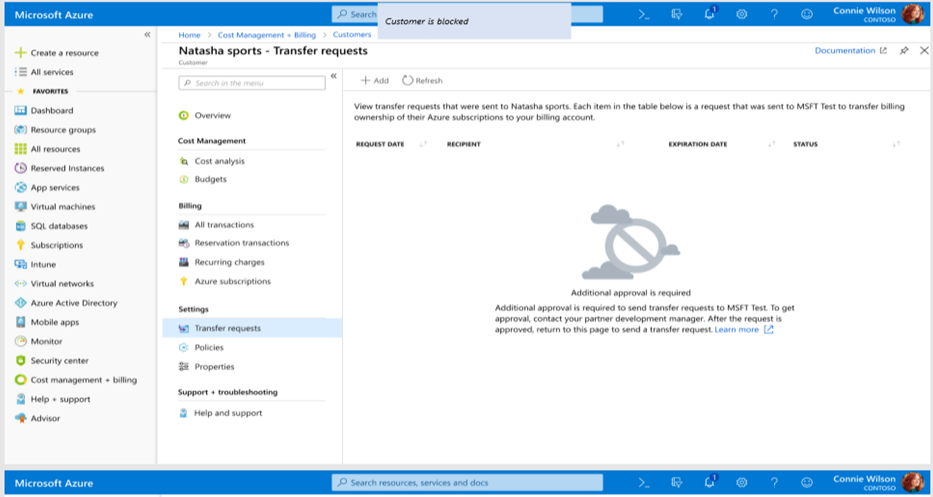Open Virtual machines from favorites
This screenshot has height=497, width=933.
click(55, 207)
